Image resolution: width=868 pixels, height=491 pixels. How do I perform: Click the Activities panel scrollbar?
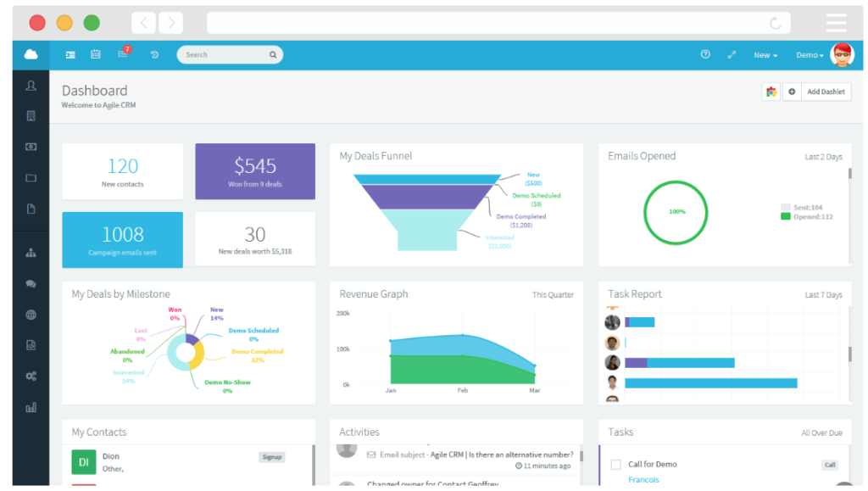581,456
